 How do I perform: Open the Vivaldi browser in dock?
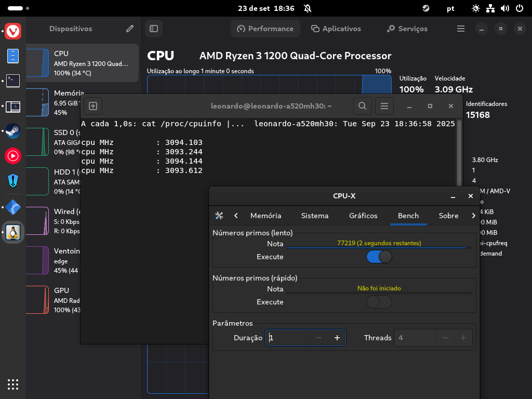13,31
